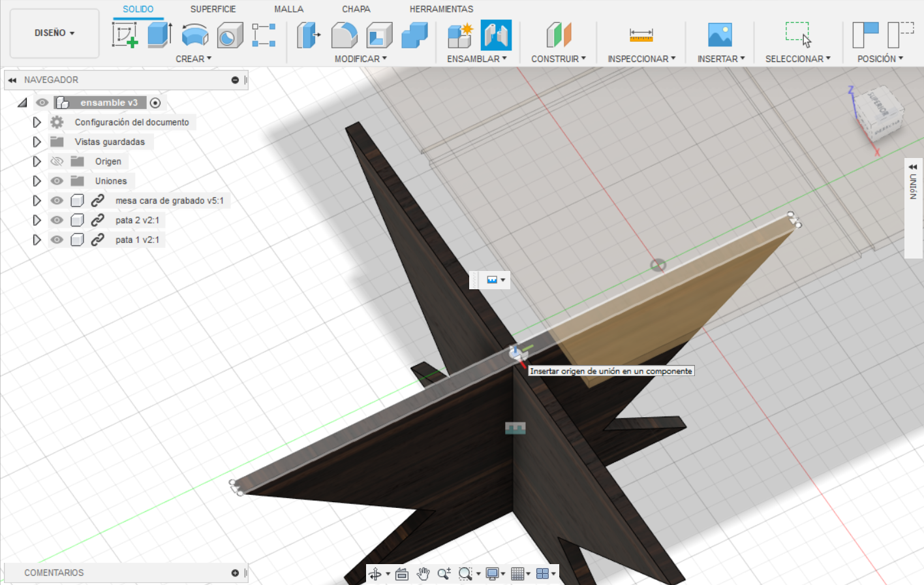Image resolution: width=924 pixels, height=585 pixels.
Task: Choose the Revolve tool
Action: click(194, 35)
